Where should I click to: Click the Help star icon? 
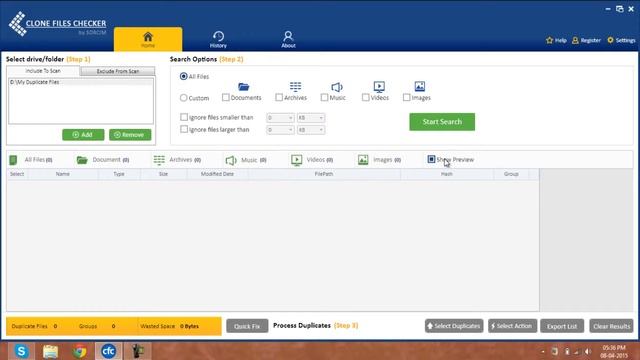[549, 40]
